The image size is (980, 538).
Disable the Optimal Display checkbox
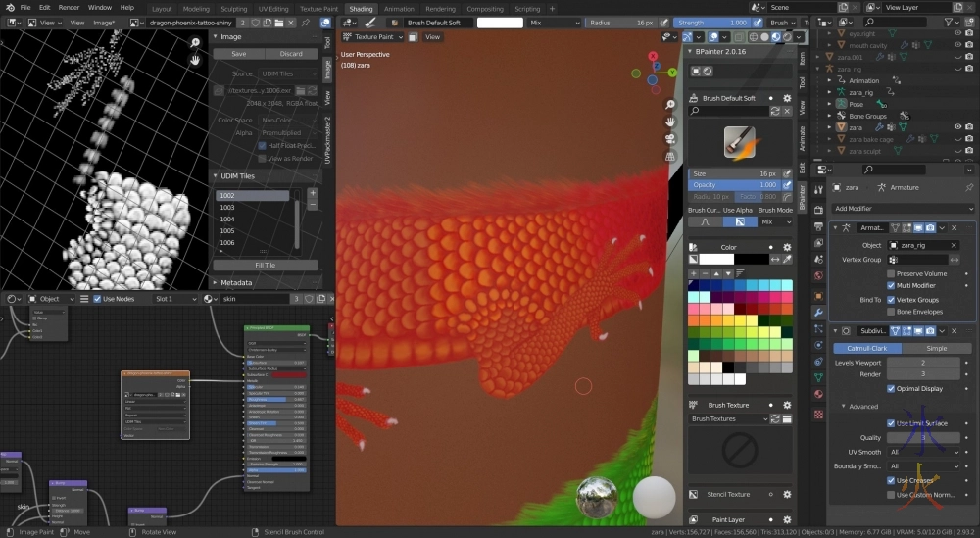tap(891, 388)
